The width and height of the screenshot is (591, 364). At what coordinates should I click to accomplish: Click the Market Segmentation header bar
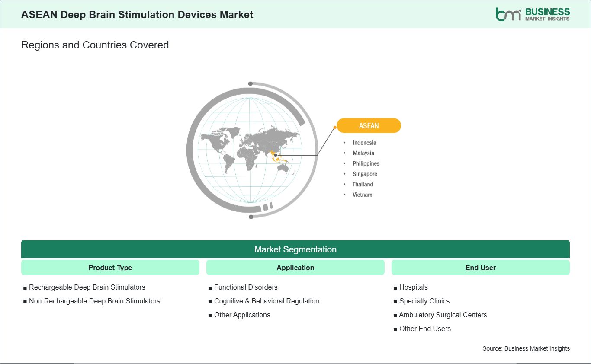pyautogui.click(x=295, y=249)
